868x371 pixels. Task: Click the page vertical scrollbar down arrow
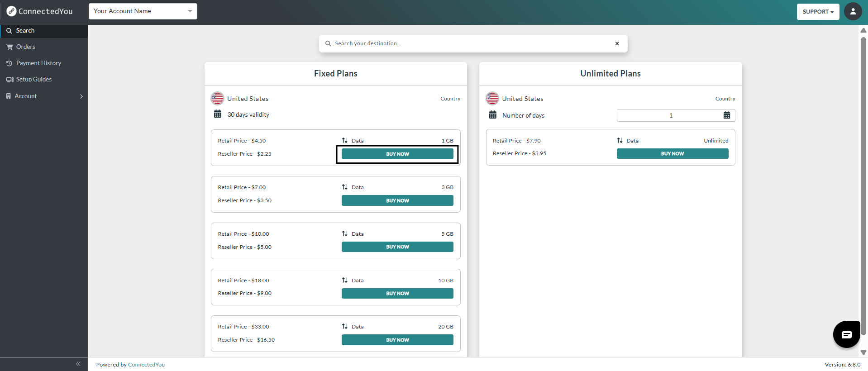click(x=863, y=352)
